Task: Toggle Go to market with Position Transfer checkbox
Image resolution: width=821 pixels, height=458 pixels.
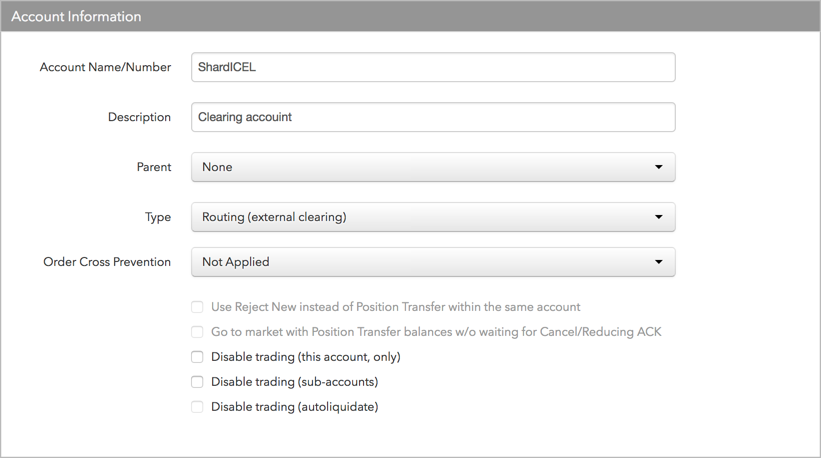Action: 197,332
